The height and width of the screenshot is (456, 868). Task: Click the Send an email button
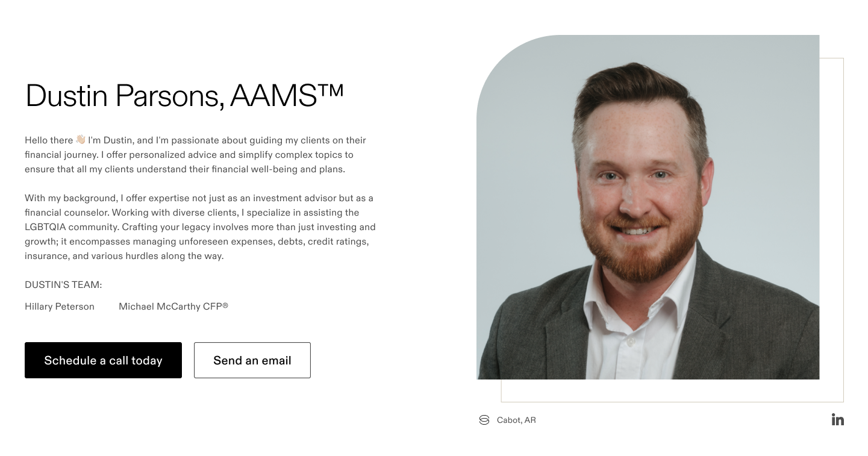(252, 360)
